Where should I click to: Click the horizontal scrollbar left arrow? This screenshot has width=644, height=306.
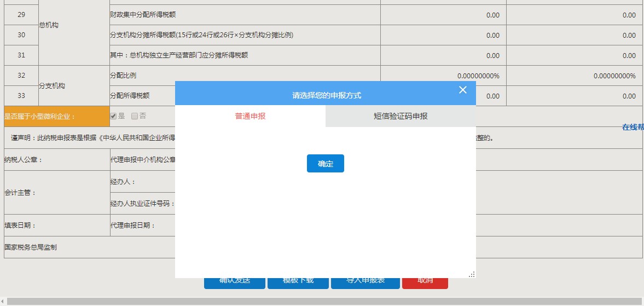click(x=3, y=302)
